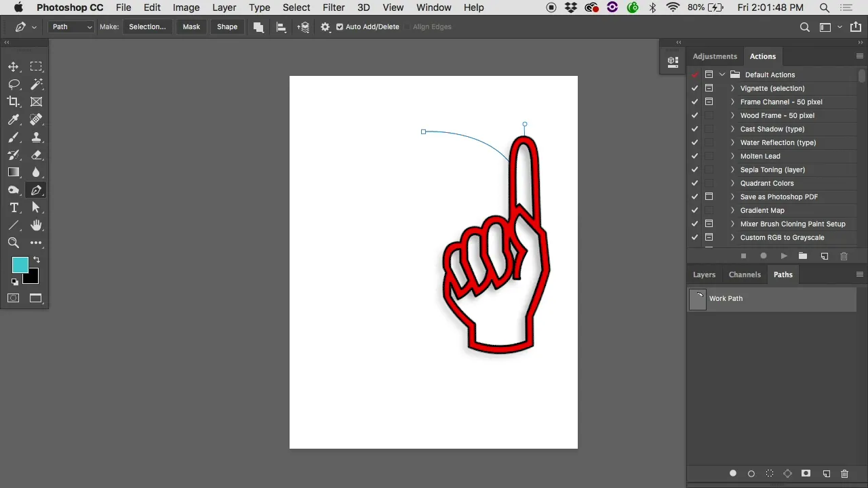Viewport: 868px width, 488px height.
Task: Open the Pen tool preset picker arrow
Action: [34, 27]
